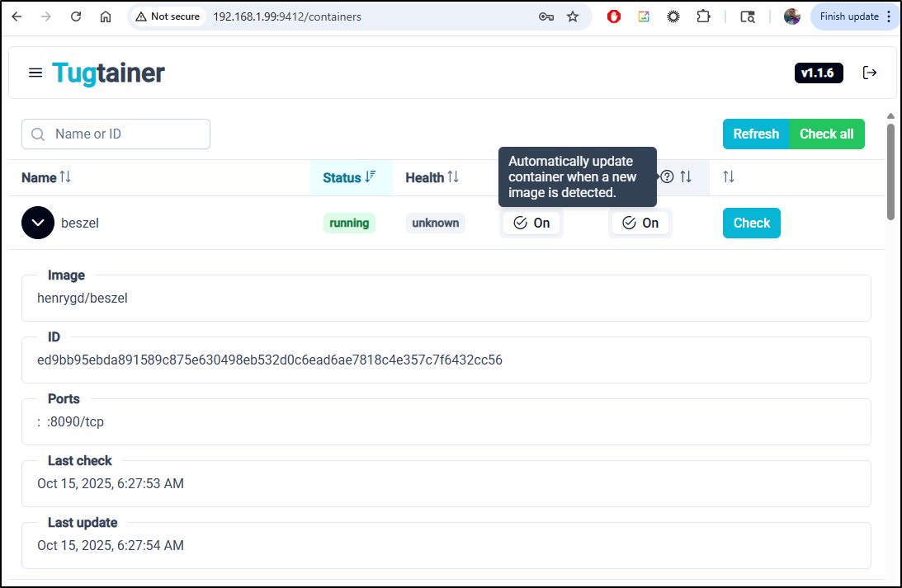Sort containers by Health column
Viewport: 902px width, 588px height.
coord(432,177)
